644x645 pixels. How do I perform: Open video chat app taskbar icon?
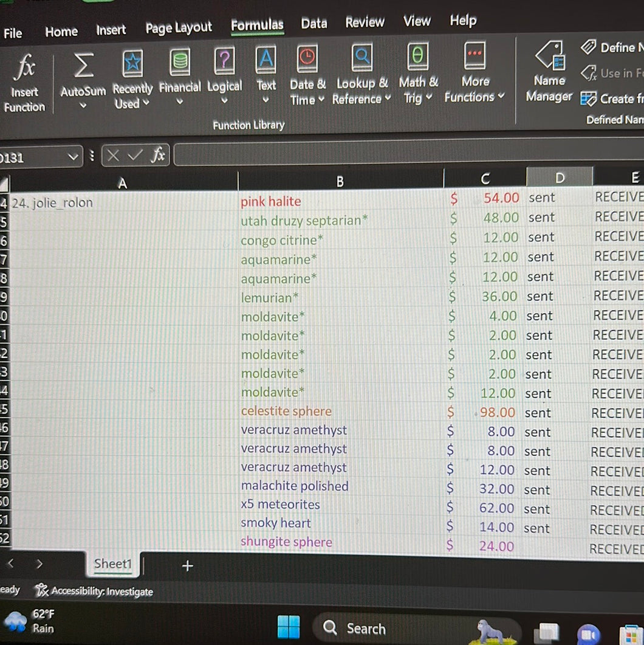589,634
